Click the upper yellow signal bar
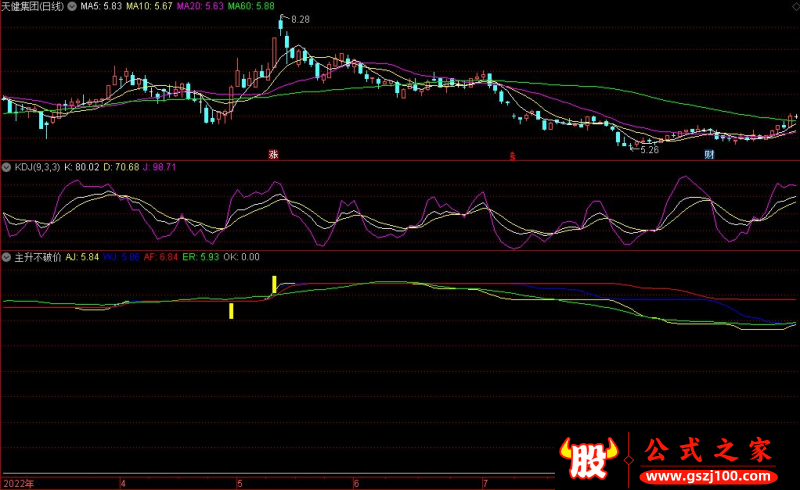 coord(274,285)
